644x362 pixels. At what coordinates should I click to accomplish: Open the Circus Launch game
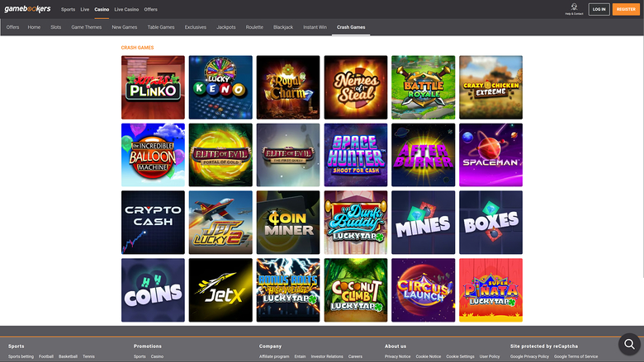[x=423, y=289]
